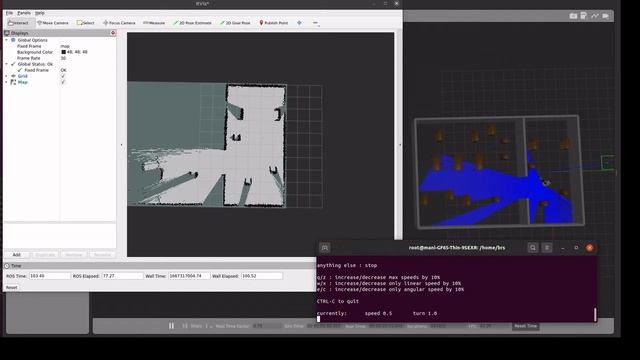Click the Add display button

pyautogui.click(x=16, y=255)
